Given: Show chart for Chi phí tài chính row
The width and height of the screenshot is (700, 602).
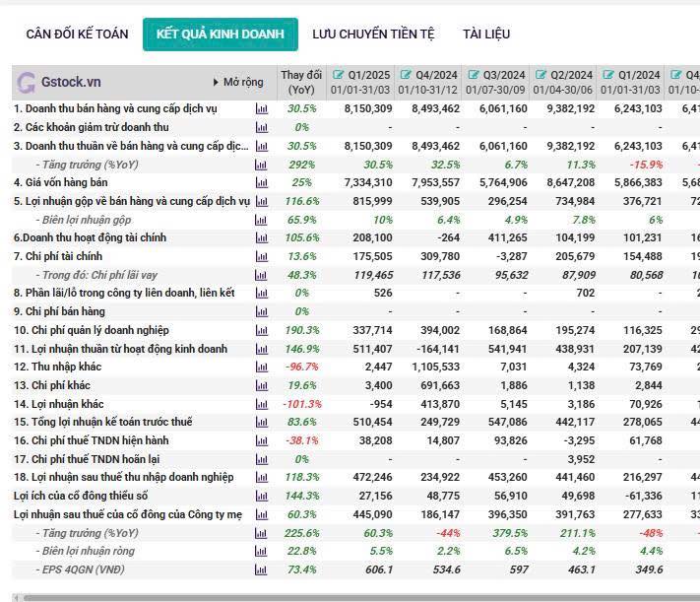Looking at the screenshot, I should pyautogui.click(x=261, y=256).
